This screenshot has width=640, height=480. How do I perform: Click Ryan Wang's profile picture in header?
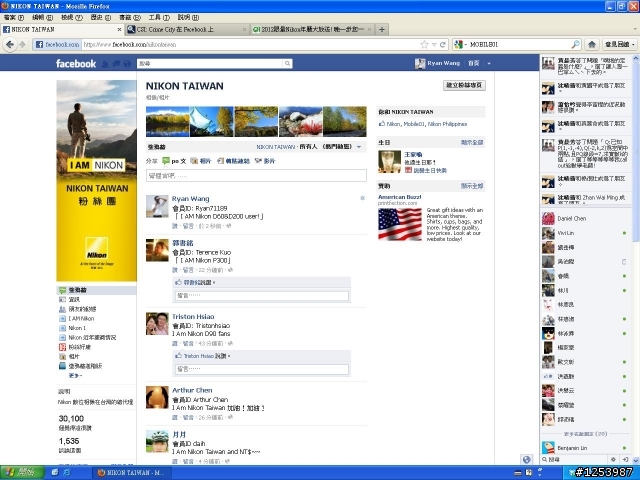[x=420, y=63]
